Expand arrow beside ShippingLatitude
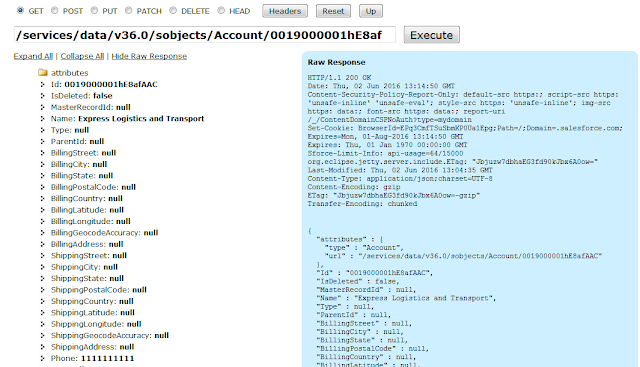 coord(42,313)
